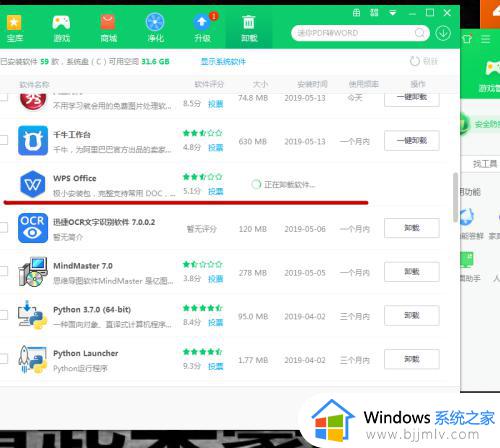Open the 宝库 treasure tab
Viewport: 500px width, 448px height.
point(14,29)
